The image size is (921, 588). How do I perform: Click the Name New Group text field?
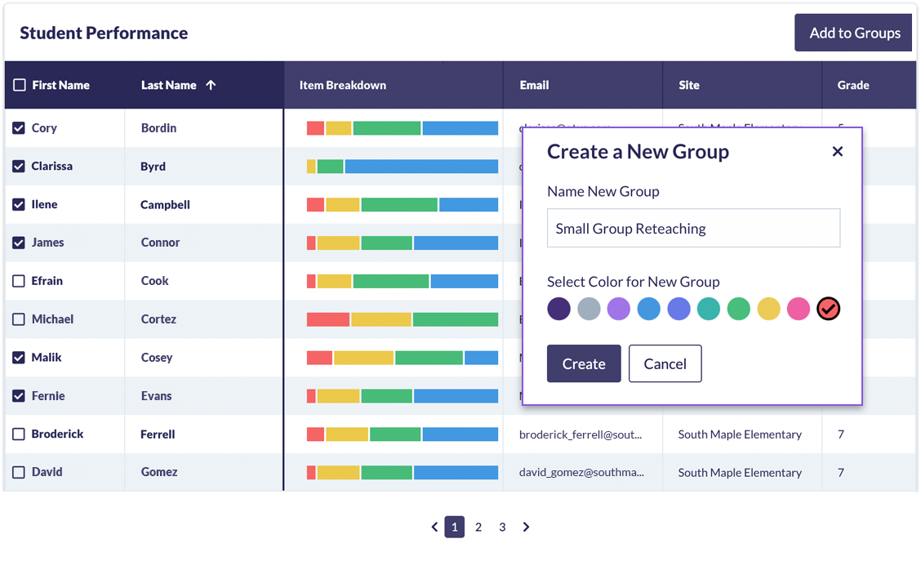[693, 228]
